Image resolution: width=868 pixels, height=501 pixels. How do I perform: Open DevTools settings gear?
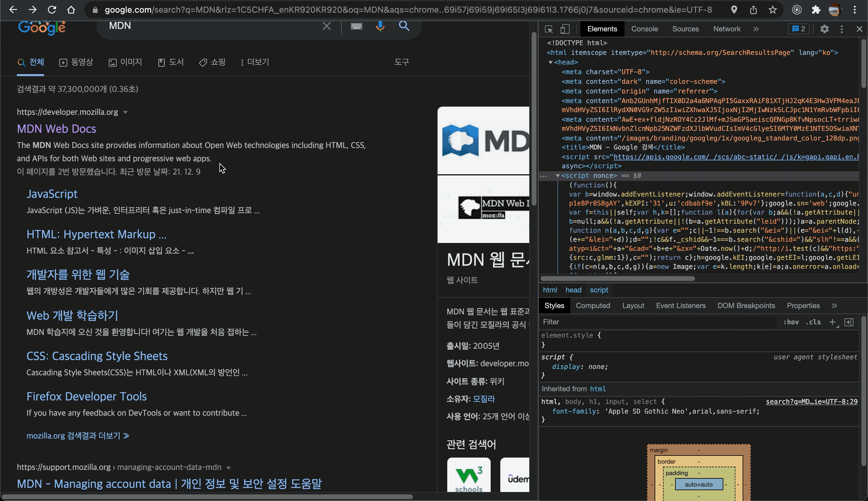pos(824,29)
